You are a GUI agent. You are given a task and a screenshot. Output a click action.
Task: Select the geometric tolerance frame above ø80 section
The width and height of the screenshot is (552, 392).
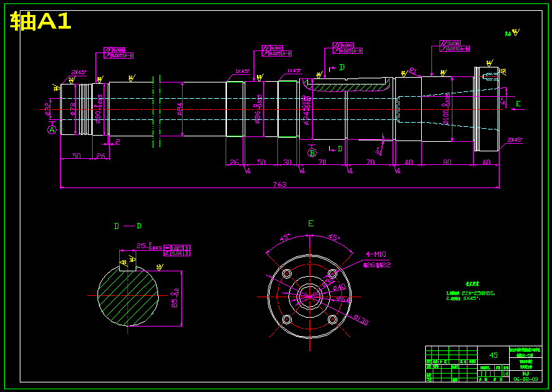pos(119,52)
